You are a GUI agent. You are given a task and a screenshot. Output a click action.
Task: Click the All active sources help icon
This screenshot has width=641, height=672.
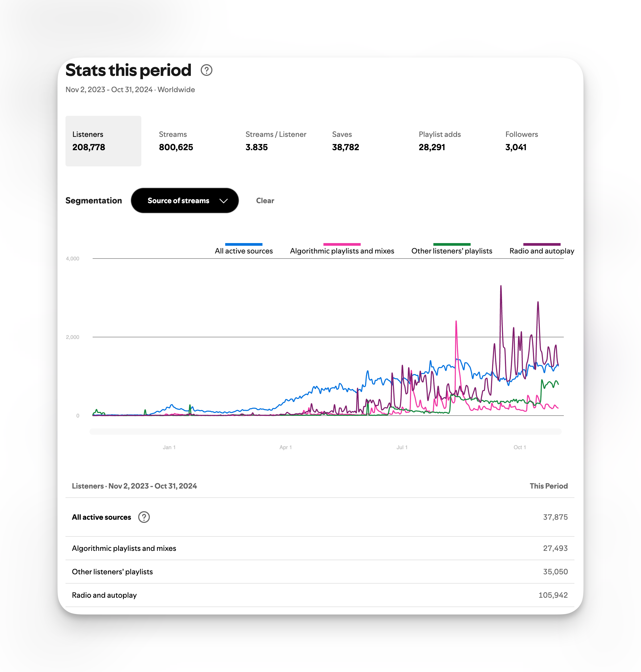pos(144,517)
